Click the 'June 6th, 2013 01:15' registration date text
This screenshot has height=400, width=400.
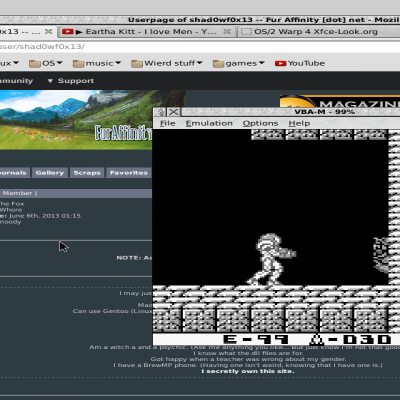pyautogui.click(x=45, y=216)
